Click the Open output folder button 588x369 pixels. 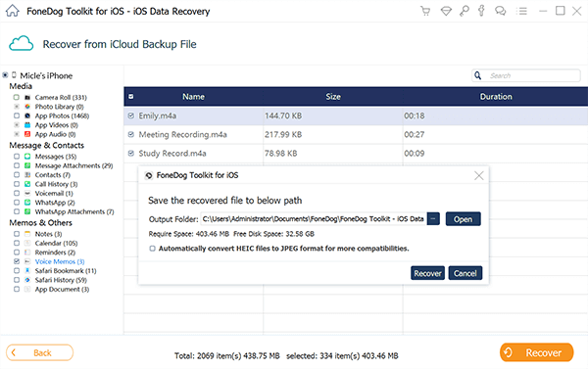click(464, 219)
